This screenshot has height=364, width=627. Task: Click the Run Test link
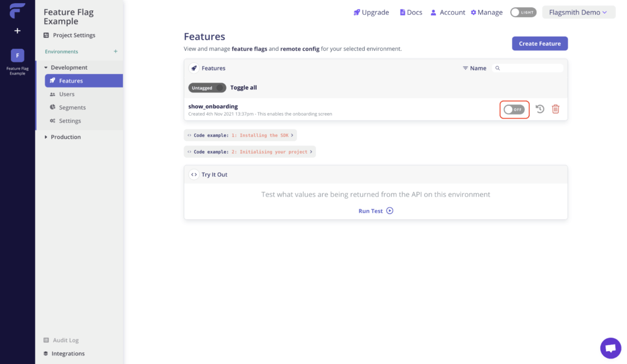pyautogui.click(x=370, y=211)
